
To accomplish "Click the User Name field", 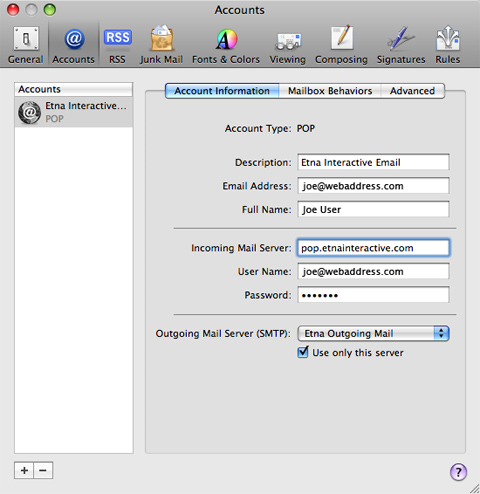I will click(373, 271).
